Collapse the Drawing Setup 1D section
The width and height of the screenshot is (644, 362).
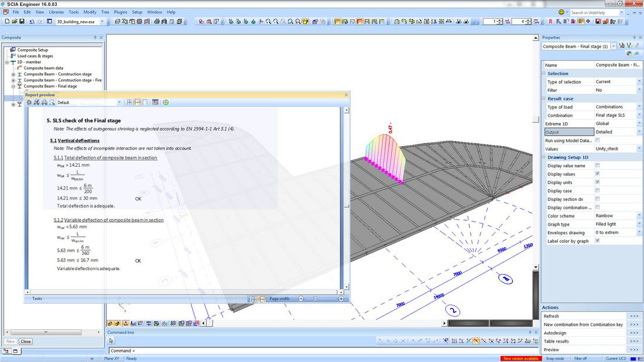click(544, 157)
